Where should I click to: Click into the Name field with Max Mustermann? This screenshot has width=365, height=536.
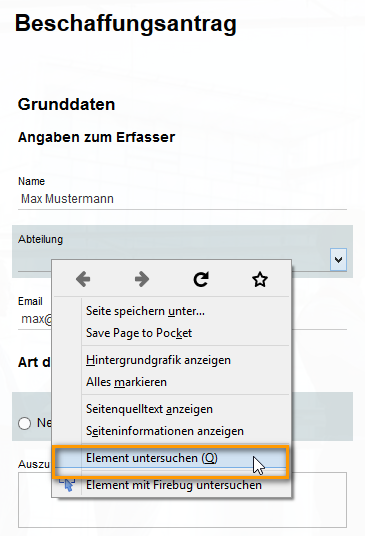pos(182,199)
